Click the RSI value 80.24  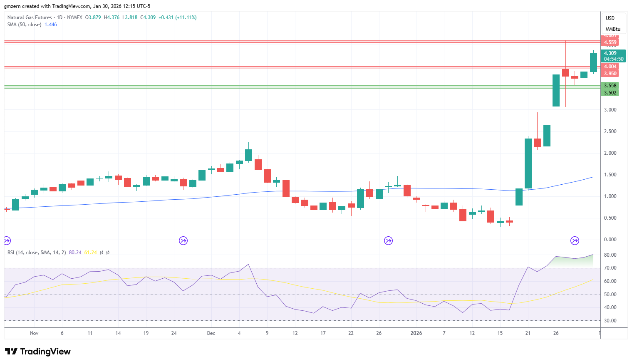(75, 253)
